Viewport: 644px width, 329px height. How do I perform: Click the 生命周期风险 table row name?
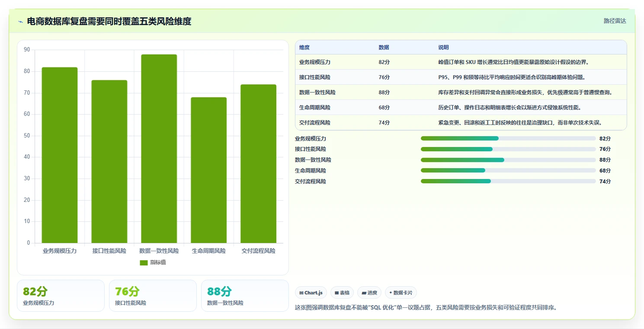coord(315,108)
